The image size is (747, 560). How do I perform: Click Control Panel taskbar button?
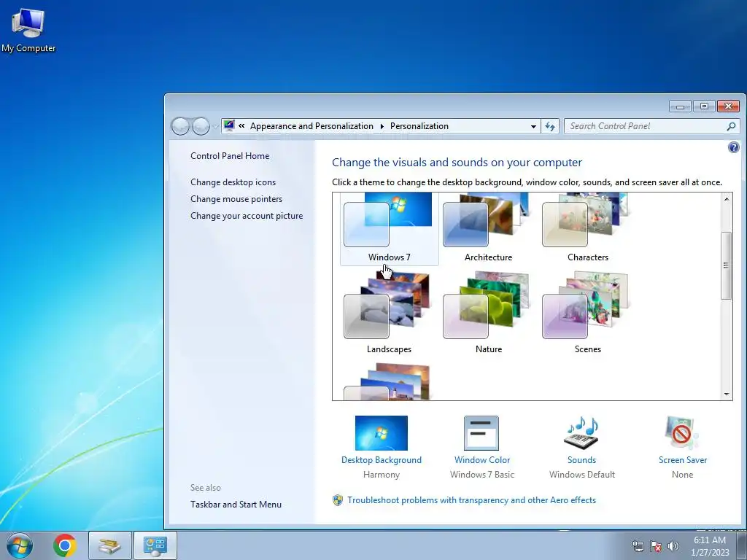[155, 545]
